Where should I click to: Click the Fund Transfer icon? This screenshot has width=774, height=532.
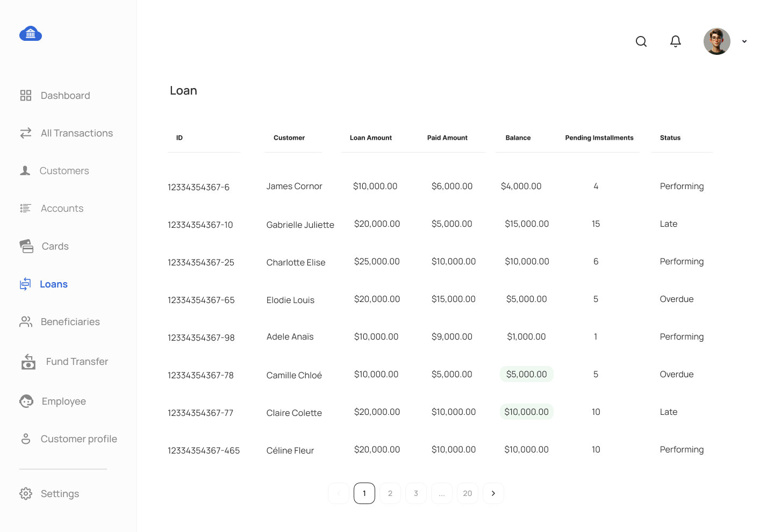(x=28, y=362)
